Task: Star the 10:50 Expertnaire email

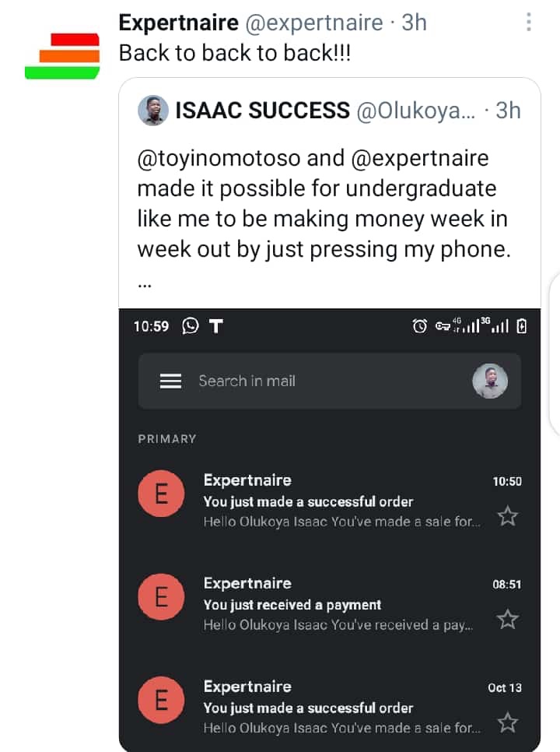Action: (507, 516)
